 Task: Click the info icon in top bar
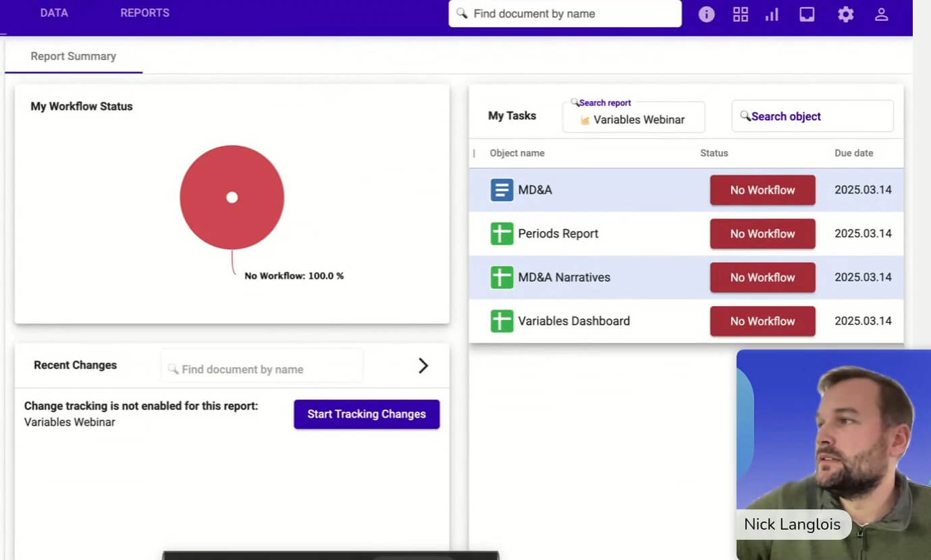coord(706,14)
